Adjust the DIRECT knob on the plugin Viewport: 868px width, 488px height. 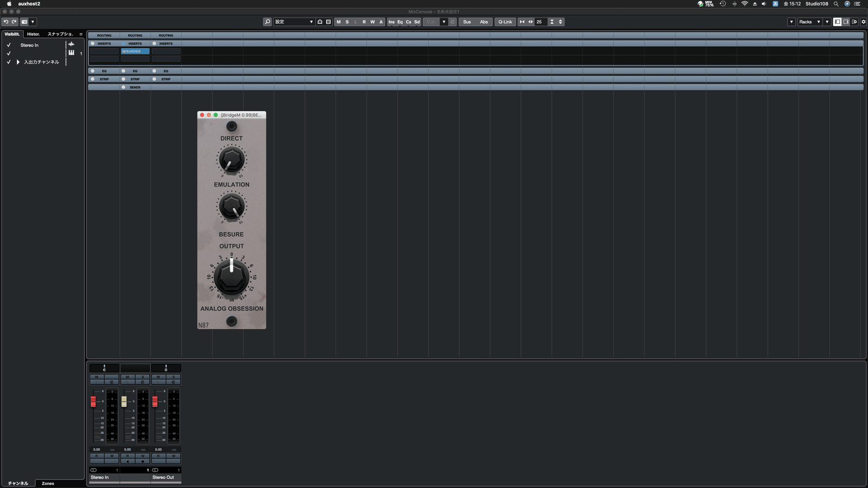click(232, 160)
